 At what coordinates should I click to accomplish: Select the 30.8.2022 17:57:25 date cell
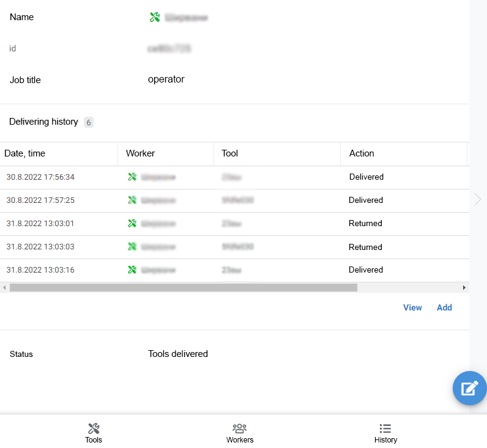tap(40, 200)
